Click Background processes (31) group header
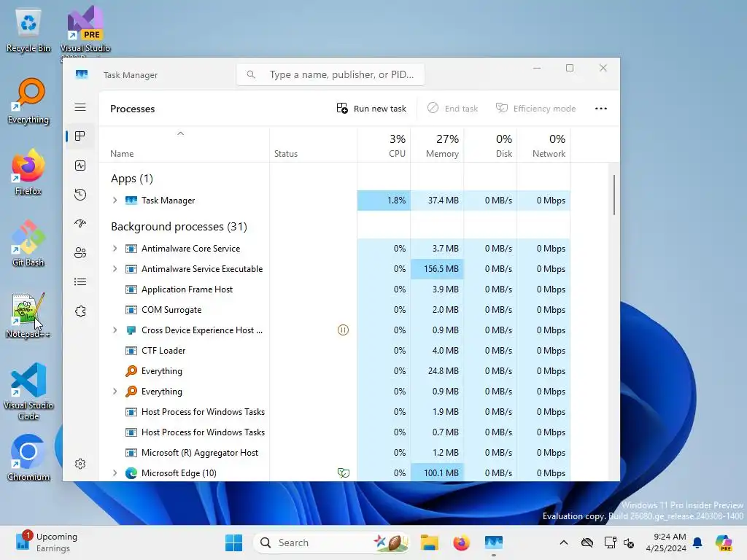Screen dimensions: 747x560 [x=179, y=227]
